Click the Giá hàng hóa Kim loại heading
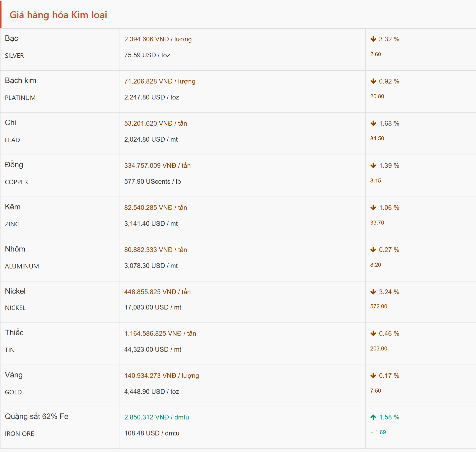This screenshot has width=476, height=452. point(58,15)
